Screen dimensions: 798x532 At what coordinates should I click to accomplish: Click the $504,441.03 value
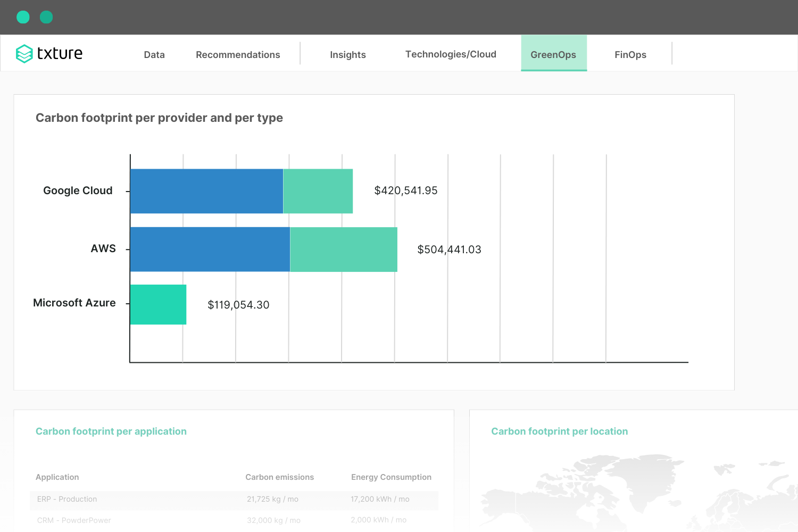pos(449,250)
